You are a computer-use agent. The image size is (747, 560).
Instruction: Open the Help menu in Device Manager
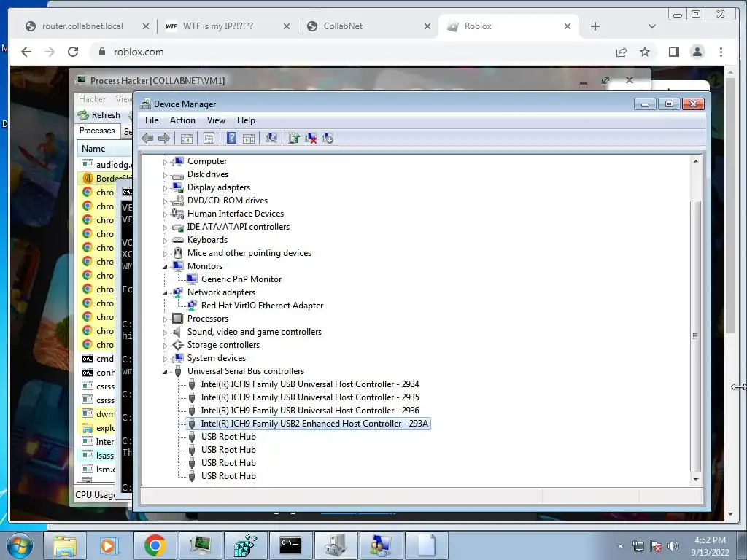pyautogui.click(x=246, y=120)
